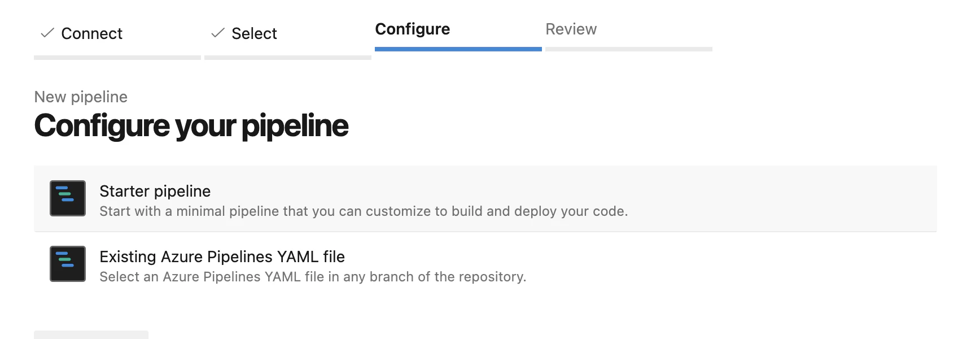Choose Existing Azure Pipelines YAML file
The height and width of the screenshot is (339, 980).
click(485, 264)
